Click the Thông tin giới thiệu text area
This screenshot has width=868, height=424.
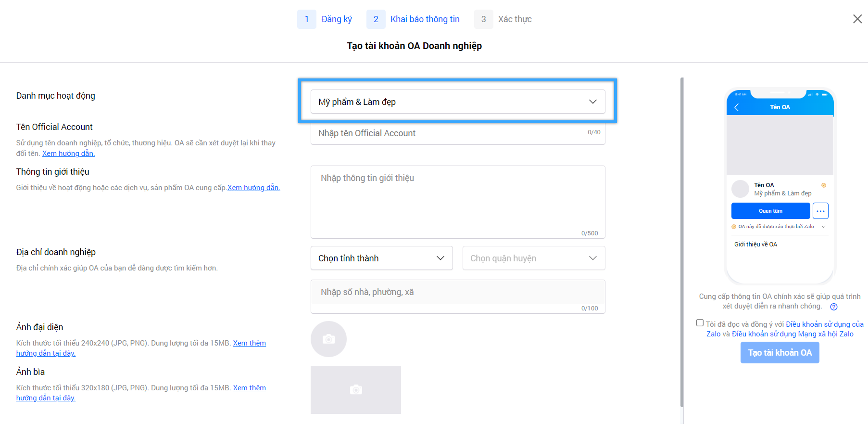pyautogui.click(x=457, y=202)
